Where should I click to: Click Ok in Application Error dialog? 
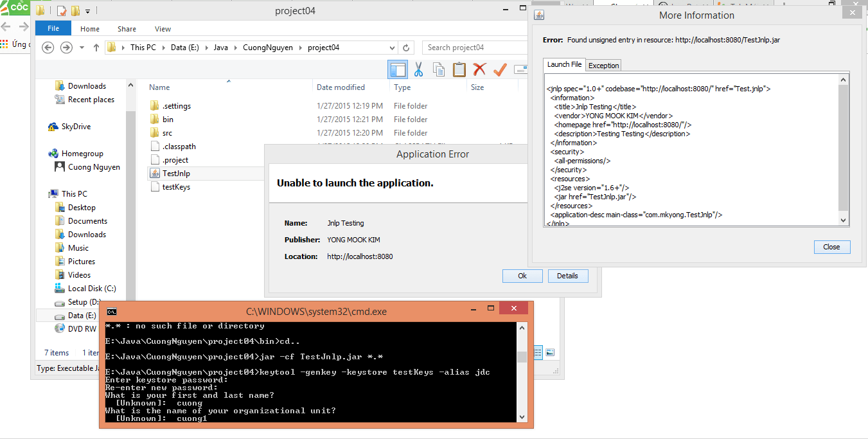click(522, 276)
